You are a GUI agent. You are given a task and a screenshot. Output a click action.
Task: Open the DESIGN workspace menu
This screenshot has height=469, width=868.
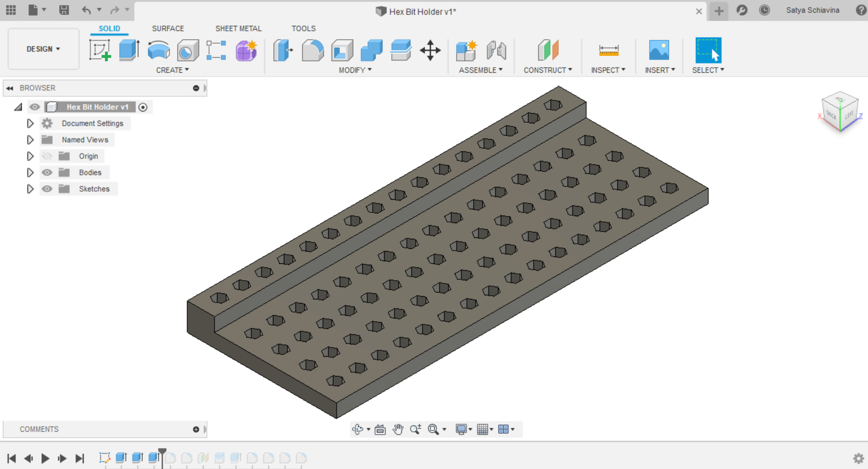pos(43,49)
